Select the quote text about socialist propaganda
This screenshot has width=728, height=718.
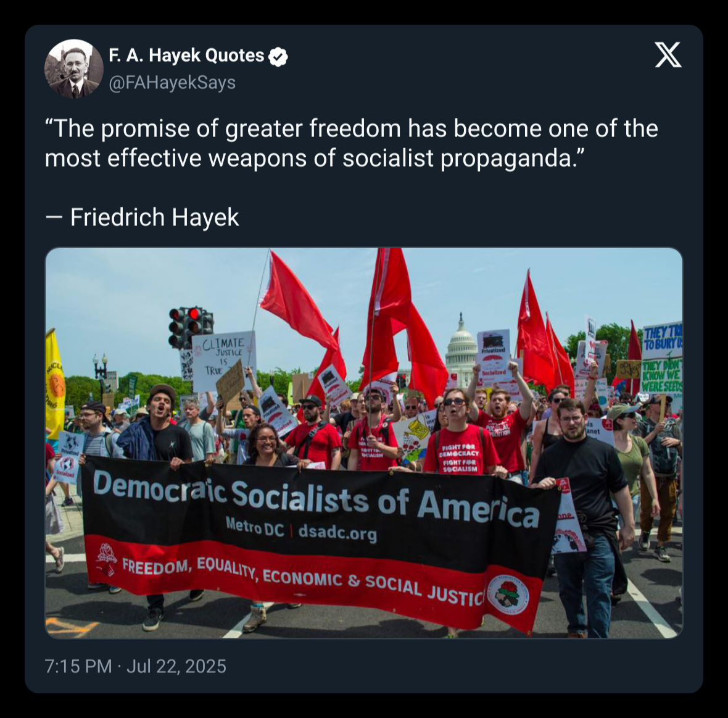pos(352,143)
